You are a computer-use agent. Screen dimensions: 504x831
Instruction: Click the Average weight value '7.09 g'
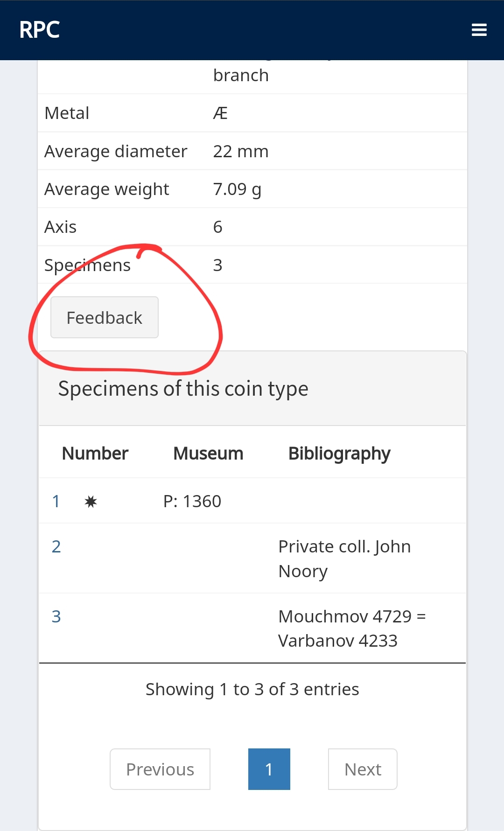click(237, 189)
